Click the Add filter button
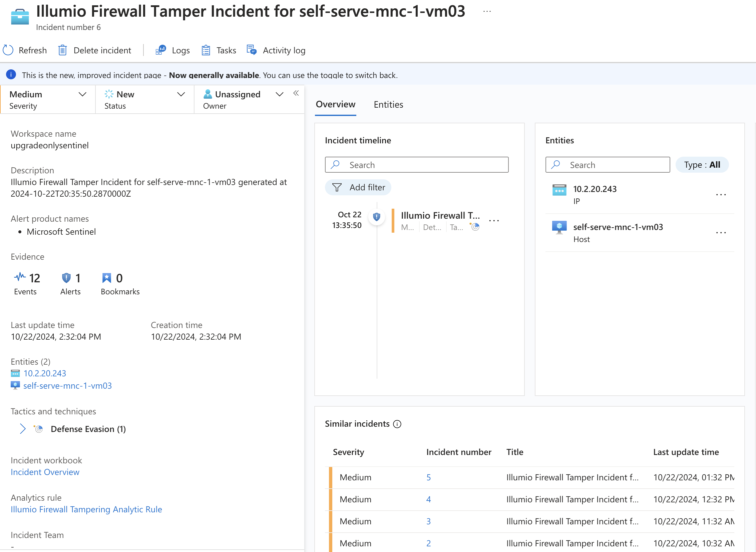756x552 pixels. [x=358, y=187]
